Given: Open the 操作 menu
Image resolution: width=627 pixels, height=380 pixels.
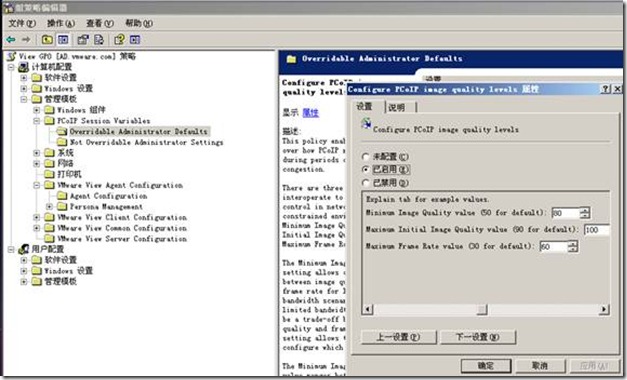Looking at the screenshot, I should pyautogui.click(x=61, y=23).
